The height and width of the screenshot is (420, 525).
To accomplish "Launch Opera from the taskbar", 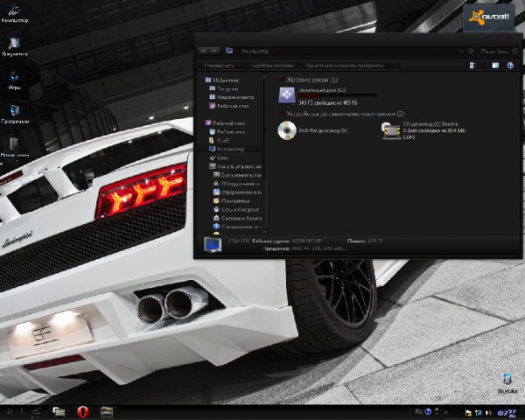I will click(83, 412).
